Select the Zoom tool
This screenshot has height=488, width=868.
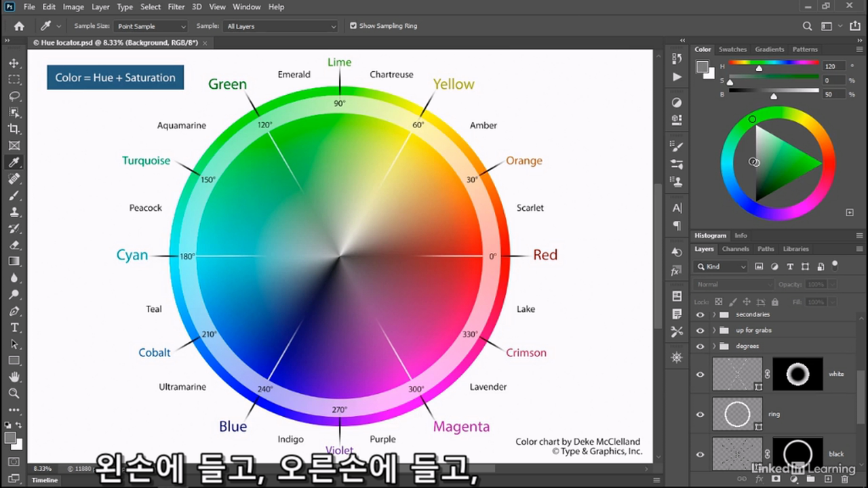click(x=14, y=393)
